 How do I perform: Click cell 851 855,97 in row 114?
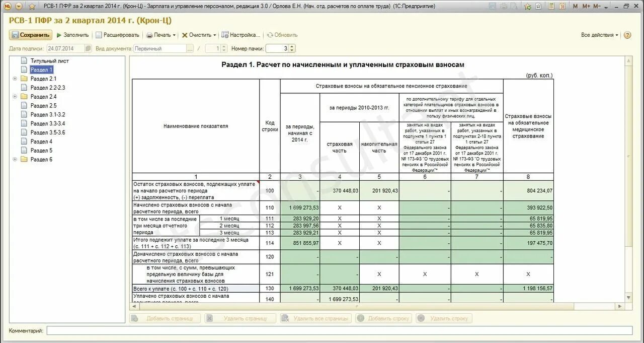click(x=300, y=243)
